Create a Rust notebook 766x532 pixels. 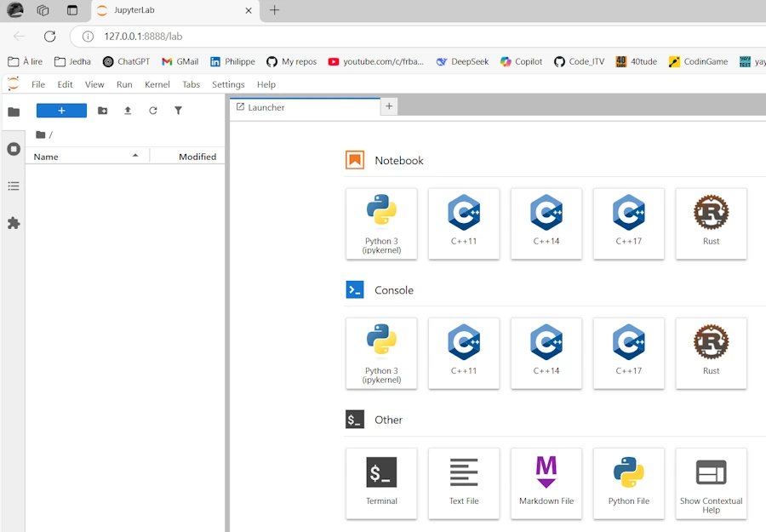click(x=712, y=224)
